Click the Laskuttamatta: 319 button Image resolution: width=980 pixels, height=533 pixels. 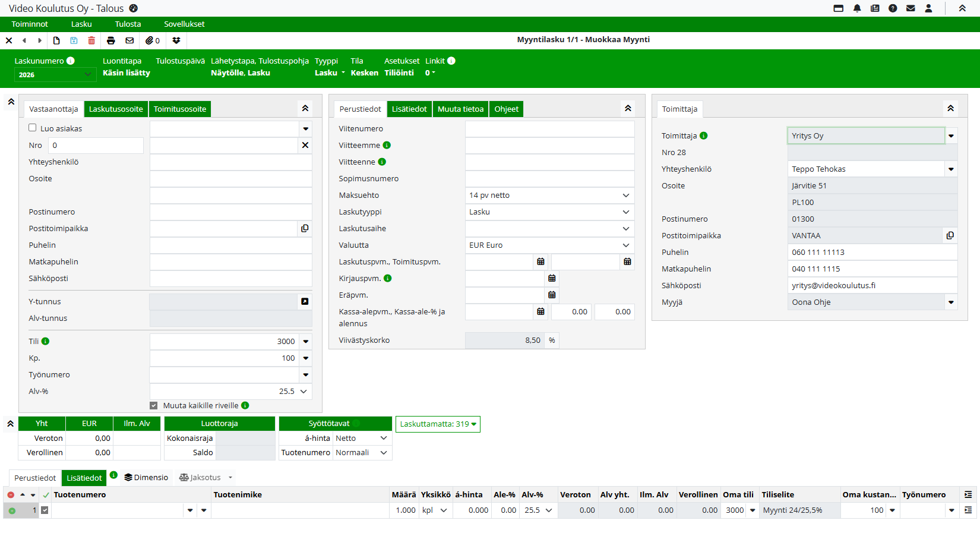438,424
